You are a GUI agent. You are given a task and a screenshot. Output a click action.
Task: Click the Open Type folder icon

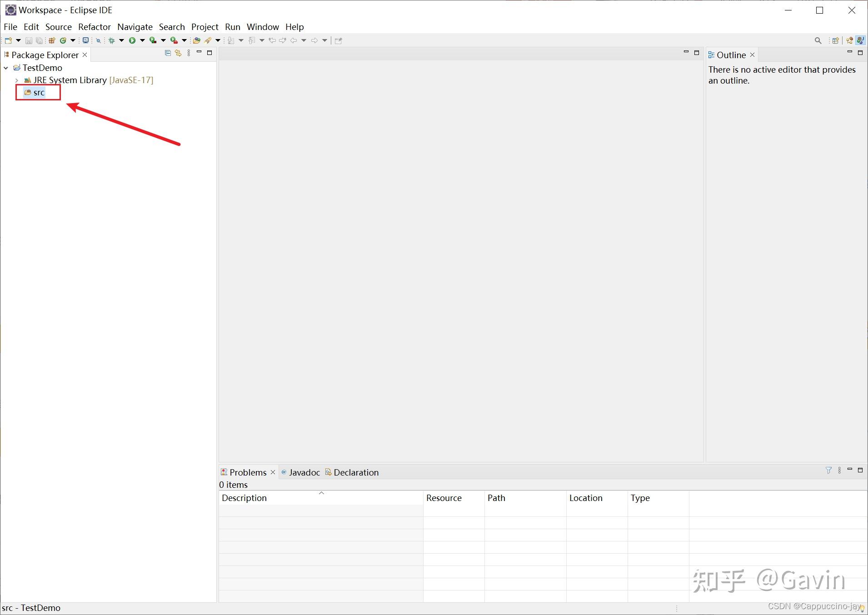tap(196, 40)
